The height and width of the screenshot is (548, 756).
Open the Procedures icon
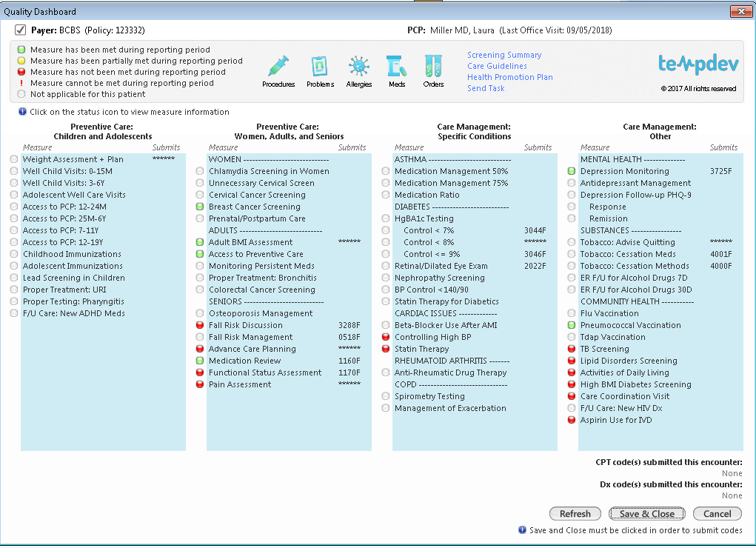[278, 67]
